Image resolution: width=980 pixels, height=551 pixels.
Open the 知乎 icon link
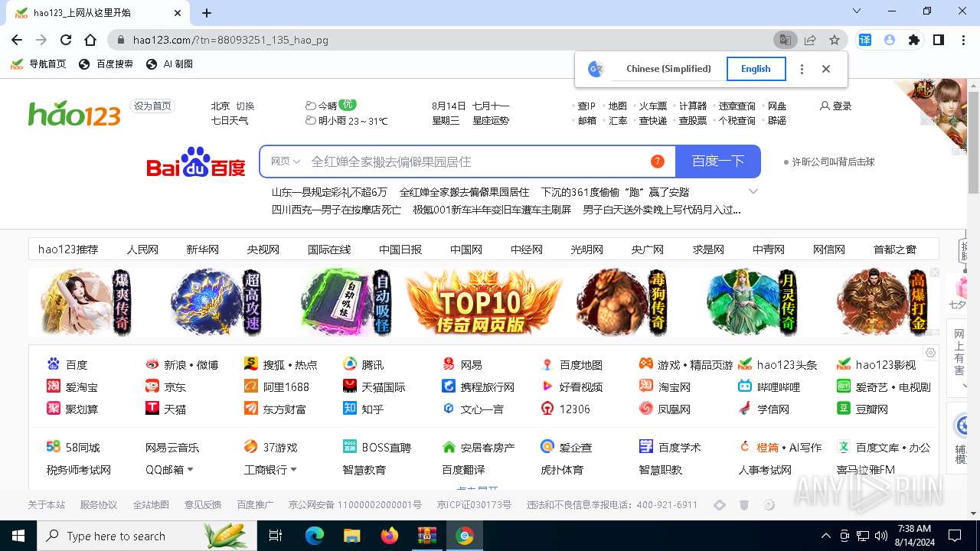350,409
